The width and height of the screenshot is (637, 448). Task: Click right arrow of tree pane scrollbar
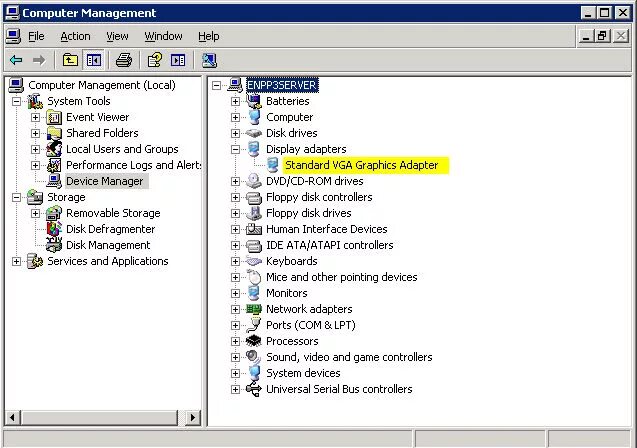pos(193,417)
